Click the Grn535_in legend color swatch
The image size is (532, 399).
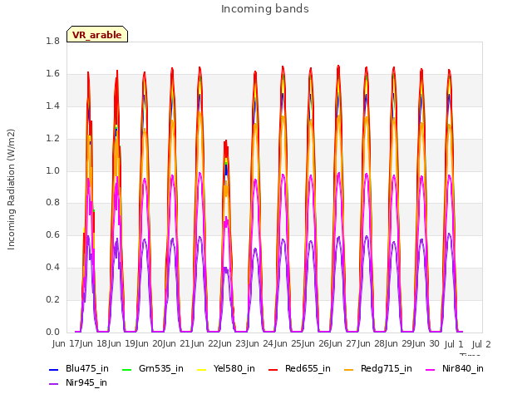click(126, 369)
